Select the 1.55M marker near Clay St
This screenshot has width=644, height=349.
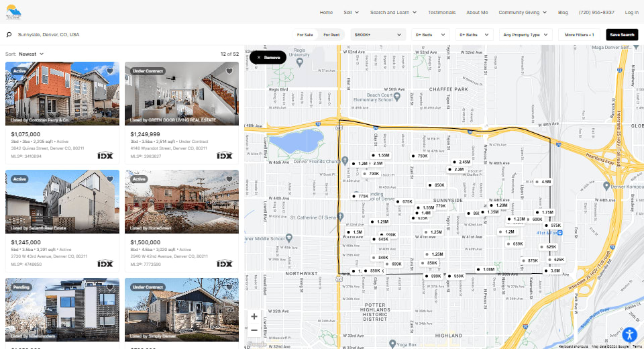coord(380,156)
